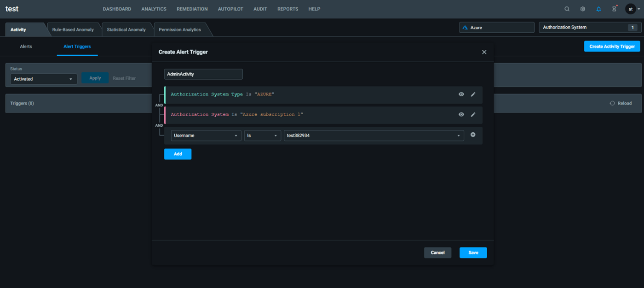644x288 pixels.
Task: Click the Add button in dialog
Action: [x=178, y=154]
